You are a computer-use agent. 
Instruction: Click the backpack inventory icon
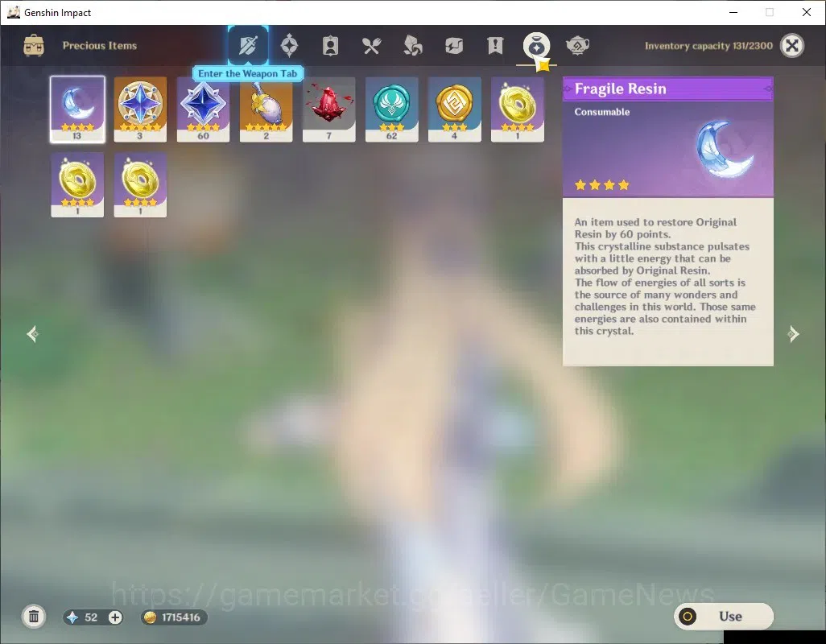34,46
